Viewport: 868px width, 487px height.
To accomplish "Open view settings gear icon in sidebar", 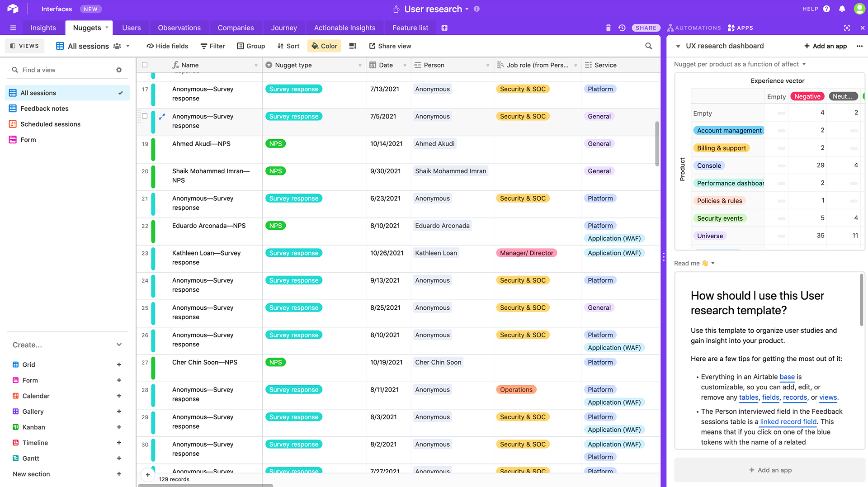I will pyautogui.click(x=119, y=70).
